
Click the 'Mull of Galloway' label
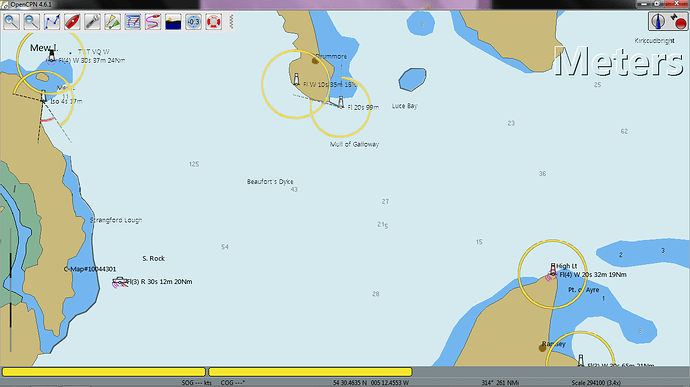(x=354, y=144)
